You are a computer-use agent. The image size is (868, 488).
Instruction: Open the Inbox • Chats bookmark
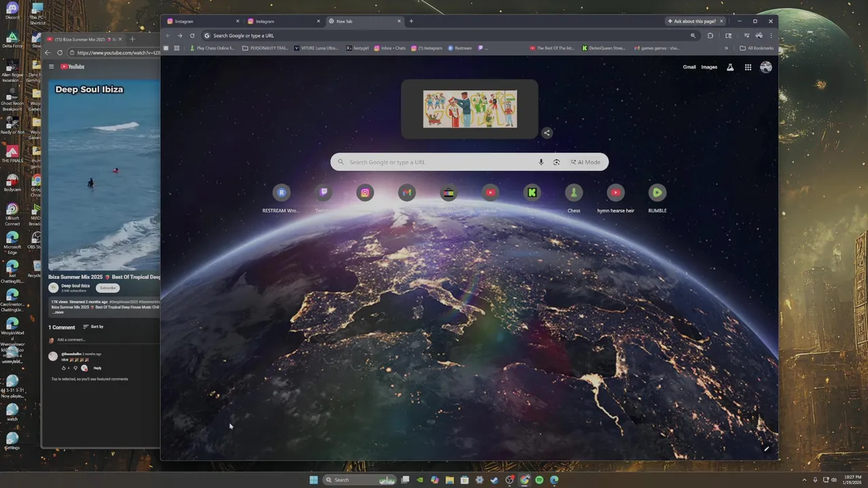tap(390, 48)
